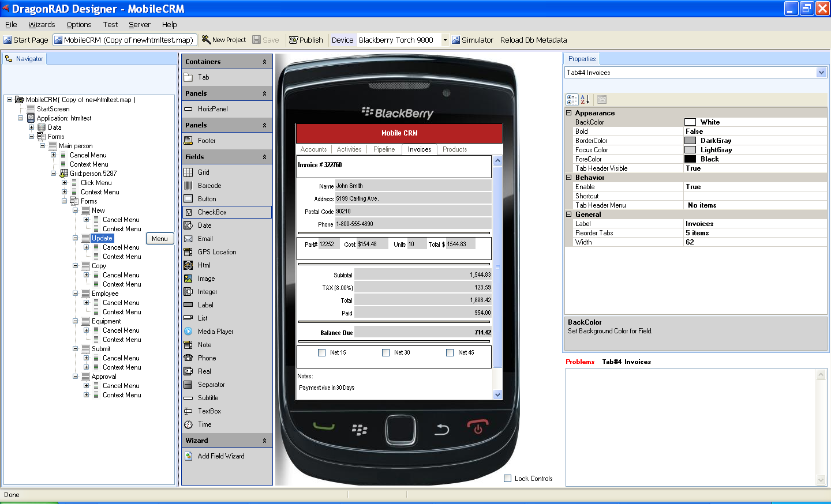
Task: Click the Add Field Wizard icon
Action: (x=188, y=456)
